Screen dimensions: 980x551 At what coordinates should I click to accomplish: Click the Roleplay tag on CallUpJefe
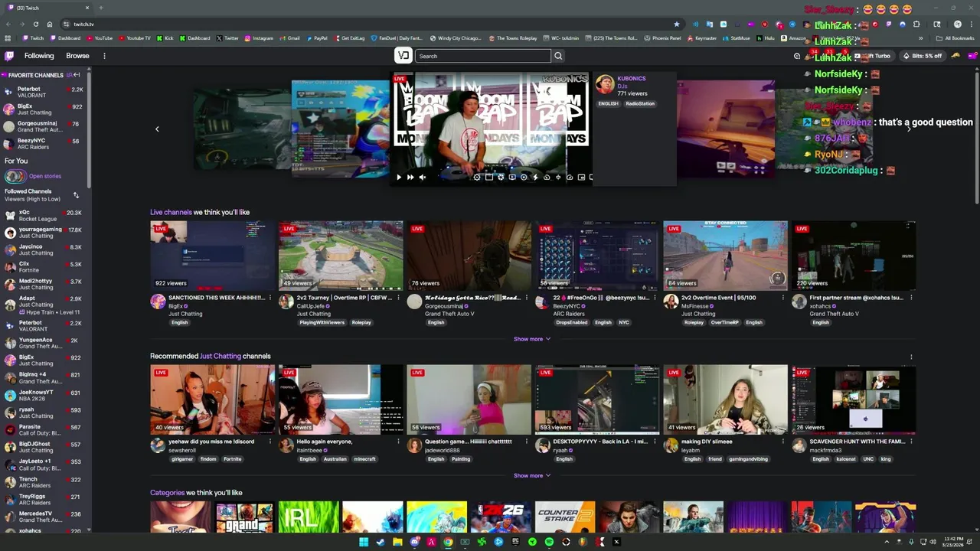click(x=361, y=322)
